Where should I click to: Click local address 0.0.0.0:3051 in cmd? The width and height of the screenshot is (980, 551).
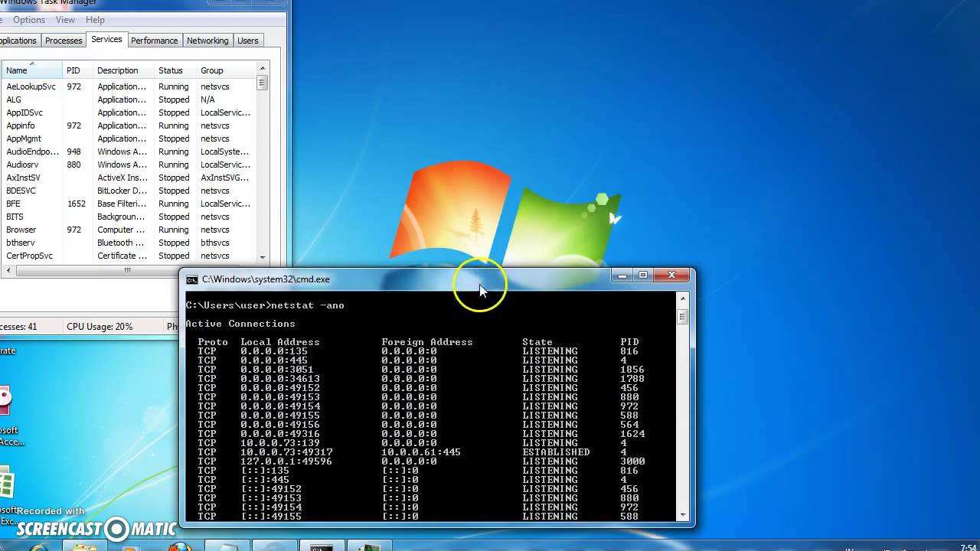(277, 370)
